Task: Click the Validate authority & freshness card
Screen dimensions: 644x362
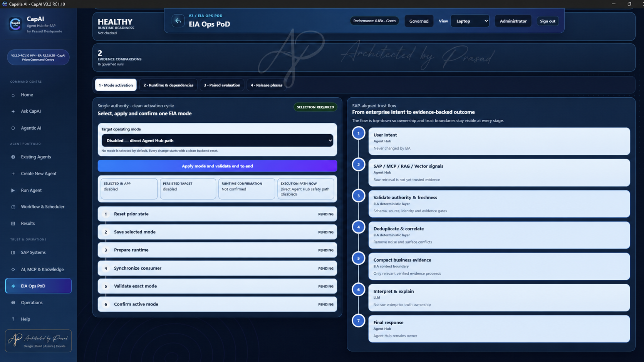Action: click(x=499, y=204)
